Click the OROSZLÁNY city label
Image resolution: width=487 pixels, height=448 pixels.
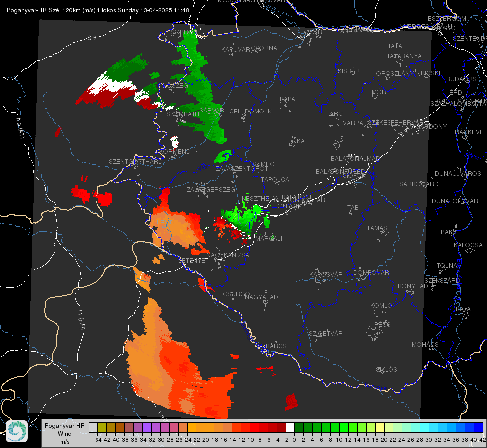(395, 73)
